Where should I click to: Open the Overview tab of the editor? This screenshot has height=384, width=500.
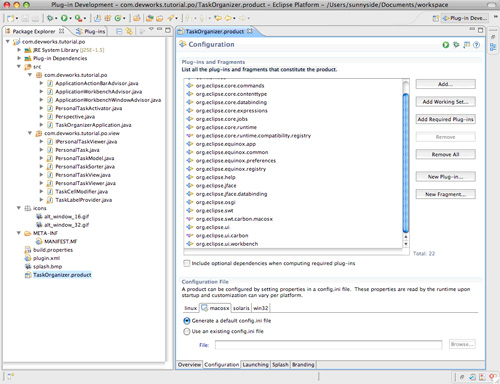189,365
